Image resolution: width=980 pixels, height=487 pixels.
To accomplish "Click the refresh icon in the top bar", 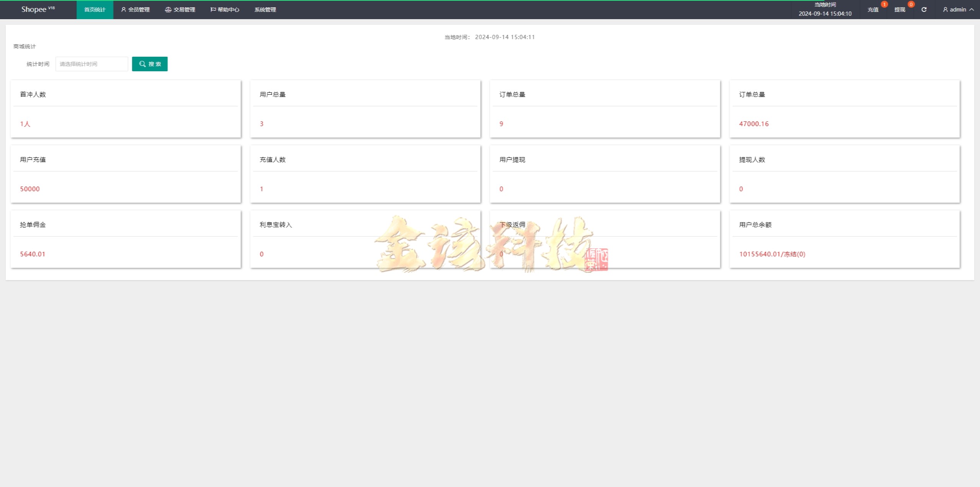I will pos(924,10).
